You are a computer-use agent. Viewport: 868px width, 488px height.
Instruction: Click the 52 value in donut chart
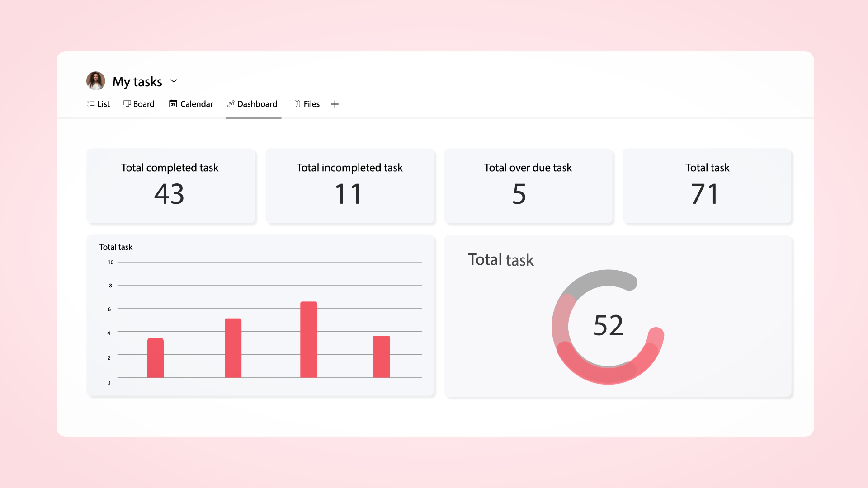(x=608, y=325)
